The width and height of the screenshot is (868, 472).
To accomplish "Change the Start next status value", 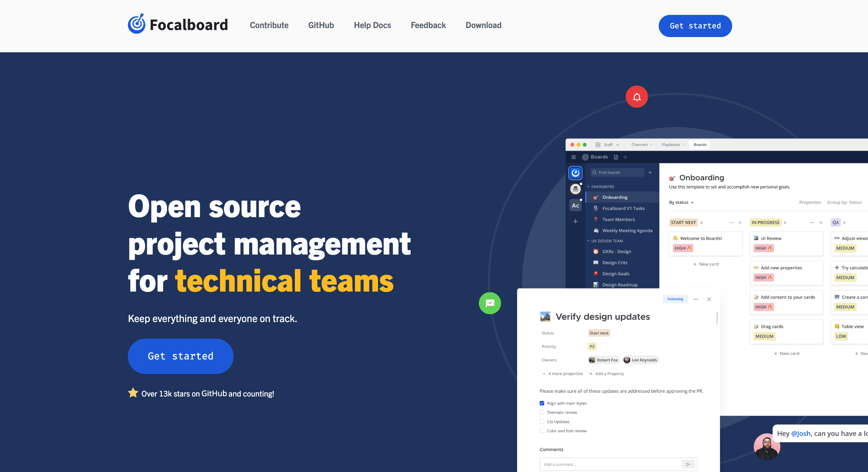I will coord(599,333).
